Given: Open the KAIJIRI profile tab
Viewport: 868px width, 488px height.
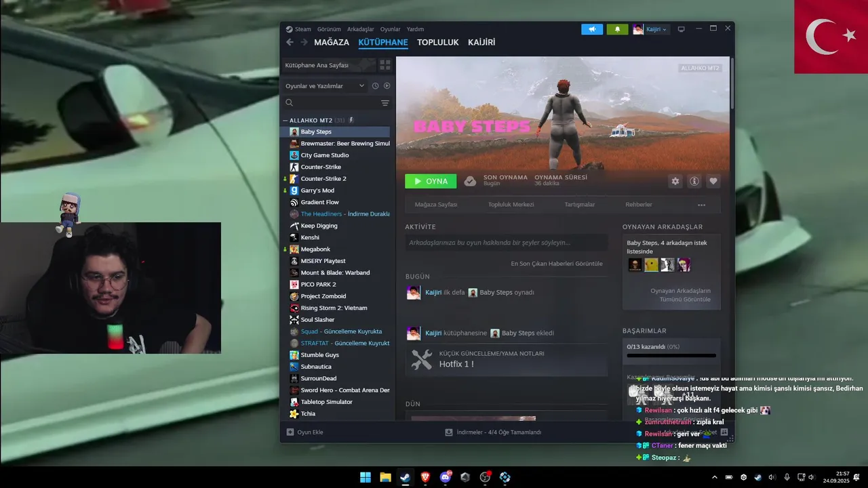Looking at the screenshot, I should (481, 42).
